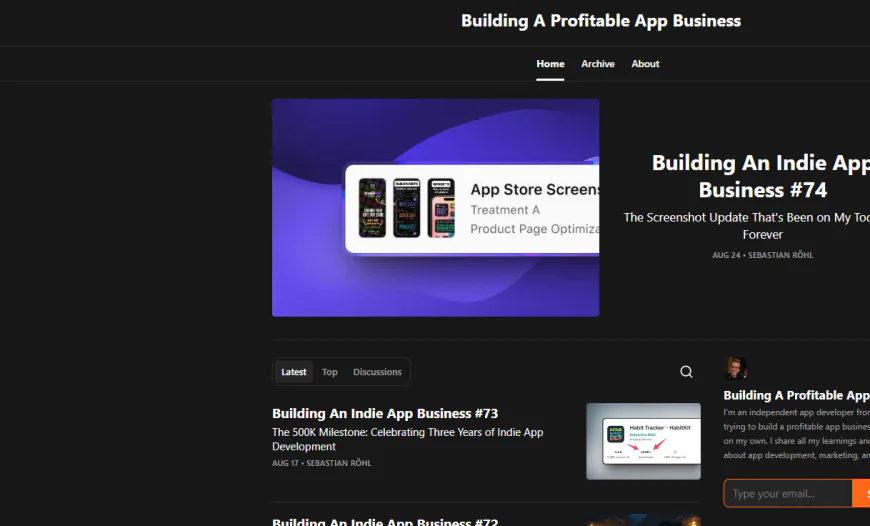Click the Sebastian Röhl byline under post #73
Screen dimensions: 870x526
coord(339,463)
